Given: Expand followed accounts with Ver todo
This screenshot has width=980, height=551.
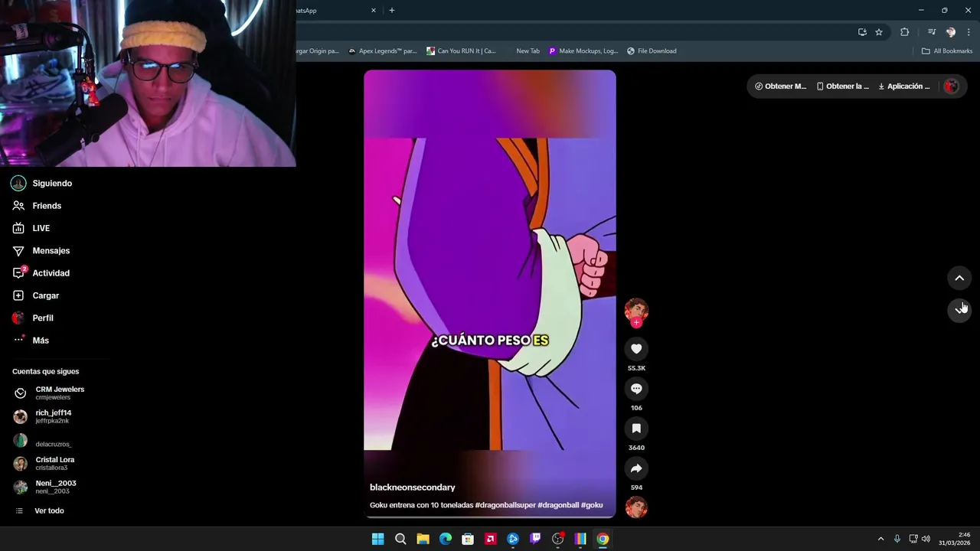Looking at the screenshot, I should click(40, 510).
